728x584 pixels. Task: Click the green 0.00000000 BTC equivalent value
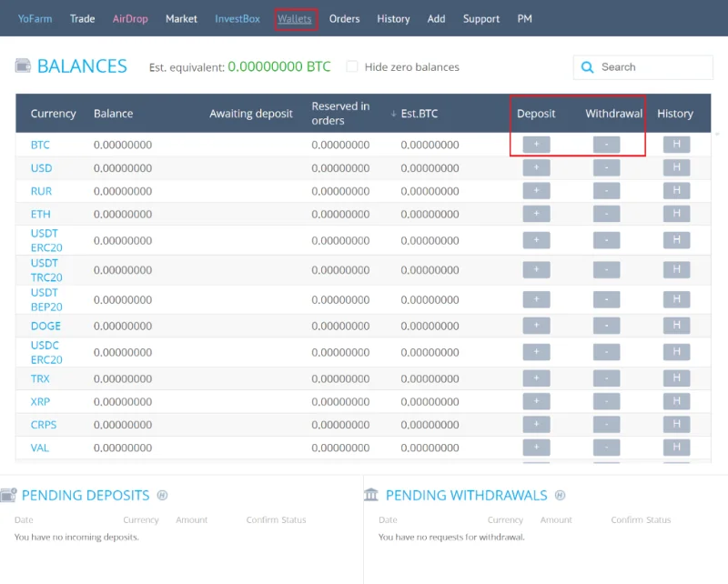click(279, 66)
